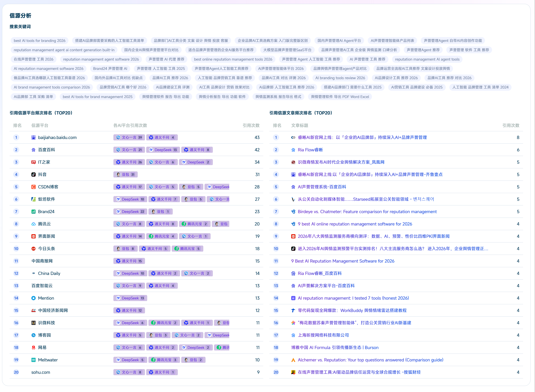The image size is (535, 392).
Task: Click DeepSeek 13 badge in Mention row
Action: click(x=130, y=298)
